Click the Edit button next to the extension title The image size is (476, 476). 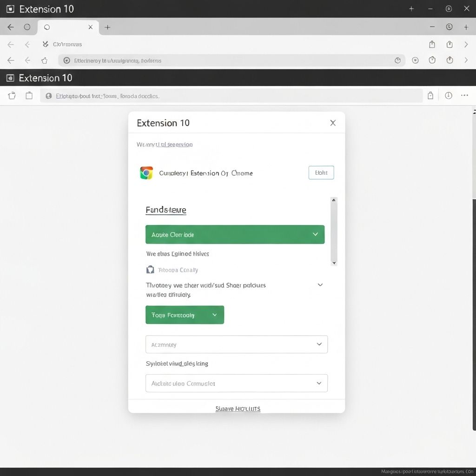pyautogui.click(x=321, y=172)
